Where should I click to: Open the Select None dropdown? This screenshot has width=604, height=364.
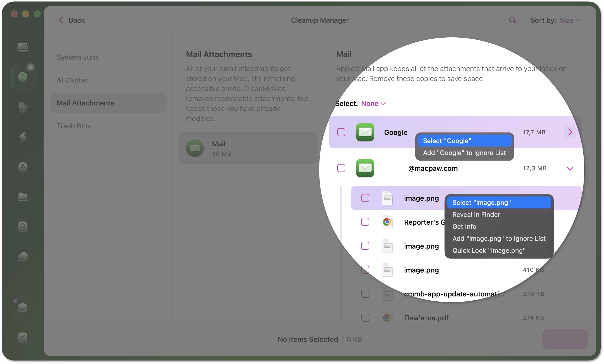pyautogui.click(x=374, y=103)
